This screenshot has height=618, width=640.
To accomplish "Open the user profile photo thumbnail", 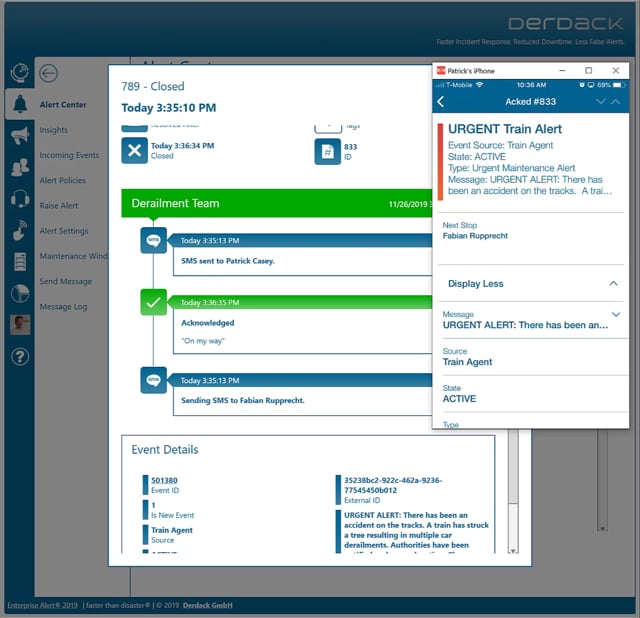I will 20,325.
